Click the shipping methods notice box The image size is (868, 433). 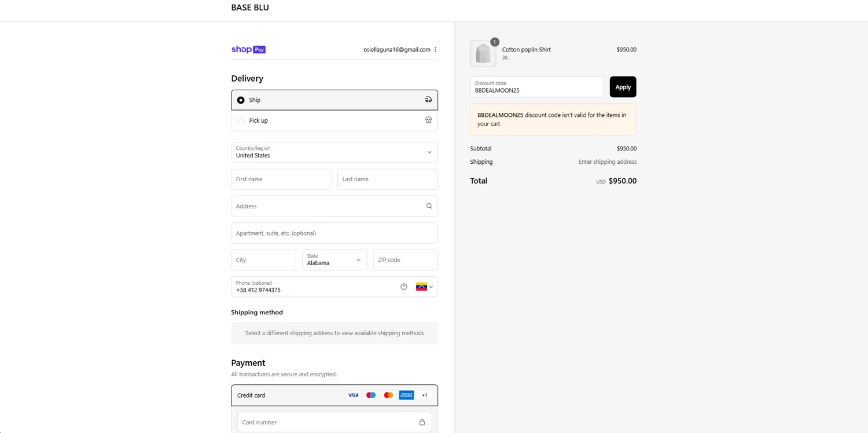click(x=334, y=333)
